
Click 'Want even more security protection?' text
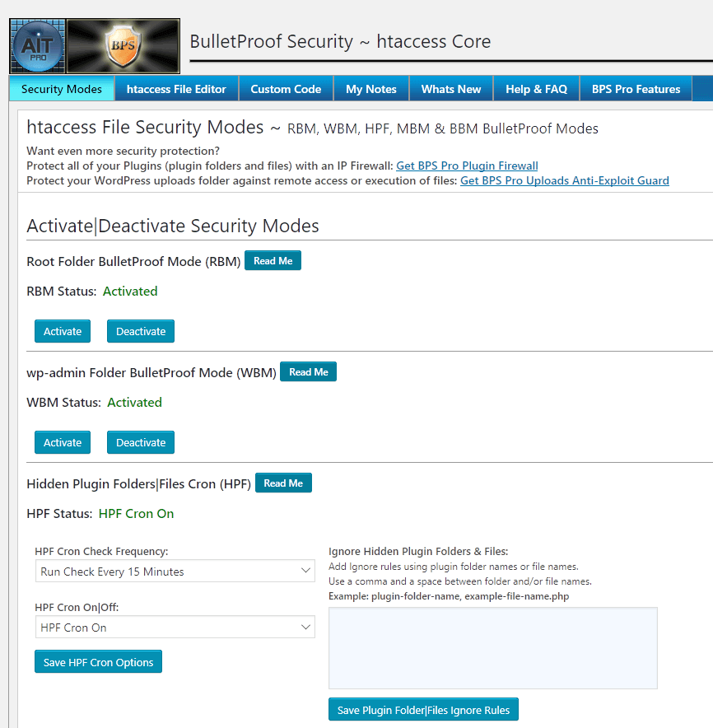click(123, 151)
